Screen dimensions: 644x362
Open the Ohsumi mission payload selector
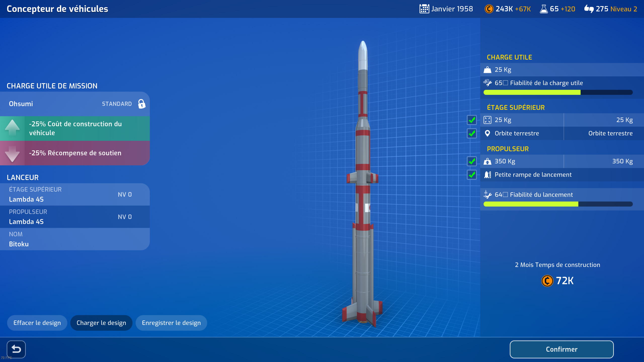pyautogui.click(x=75, y=104)
